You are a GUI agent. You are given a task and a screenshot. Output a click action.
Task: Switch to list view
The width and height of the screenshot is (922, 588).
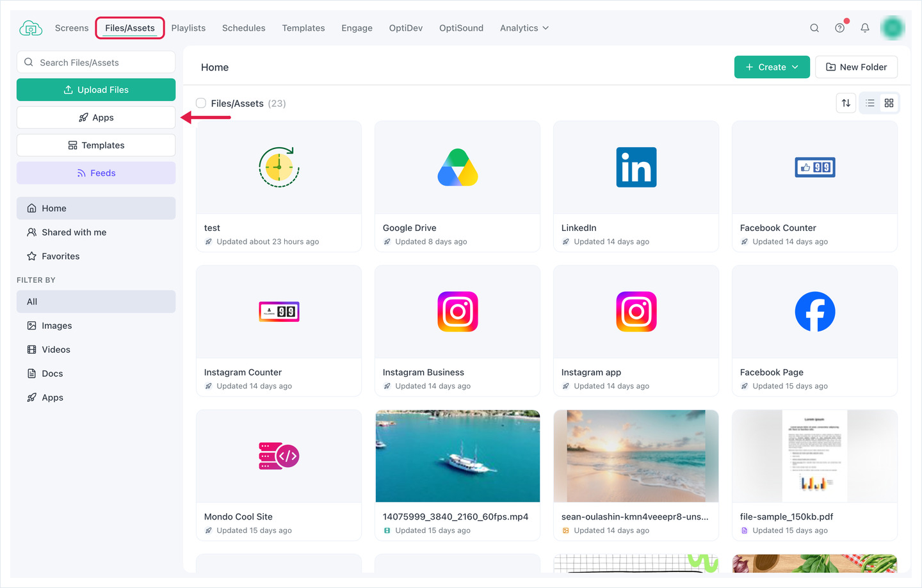click(870, 103)
